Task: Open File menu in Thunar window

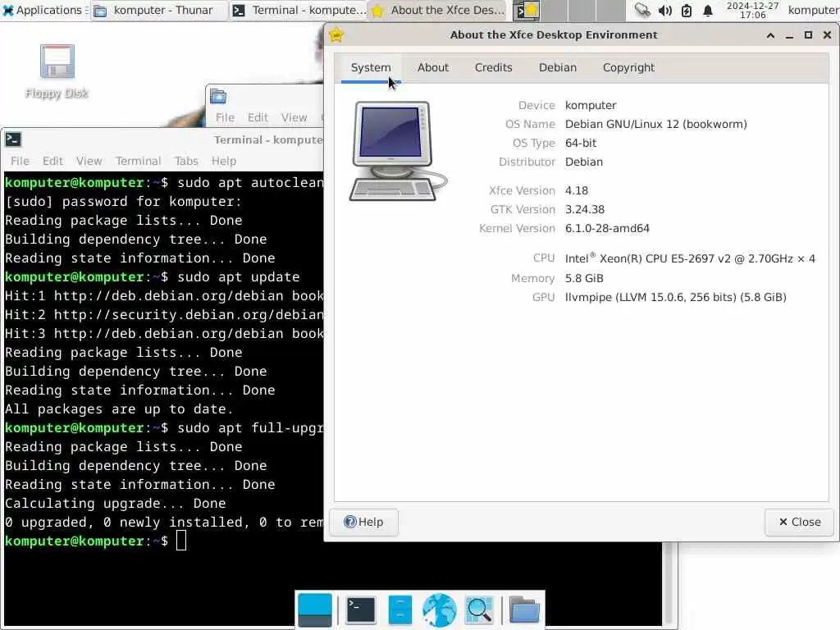Action: click(225, 117)
